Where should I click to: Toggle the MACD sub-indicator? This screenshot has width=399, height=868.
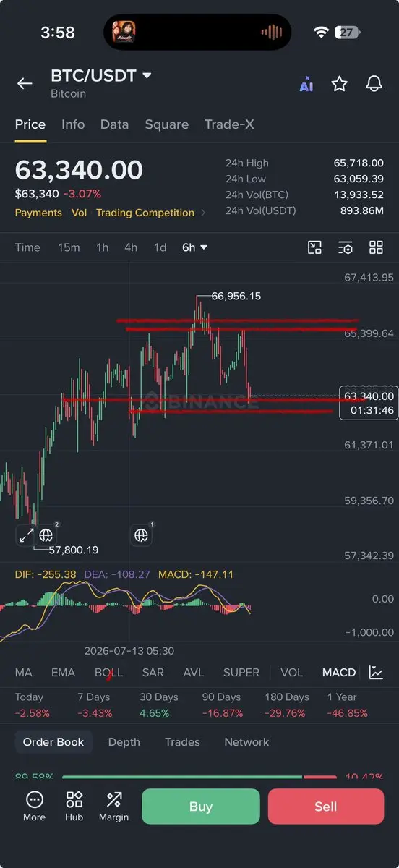(339, 672)
